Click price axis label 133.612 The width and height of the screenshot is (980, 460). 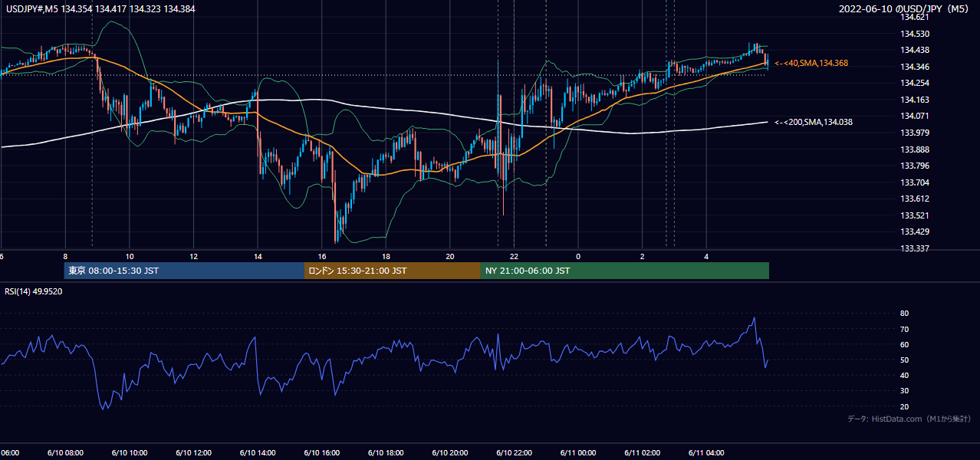pos(914,199)
